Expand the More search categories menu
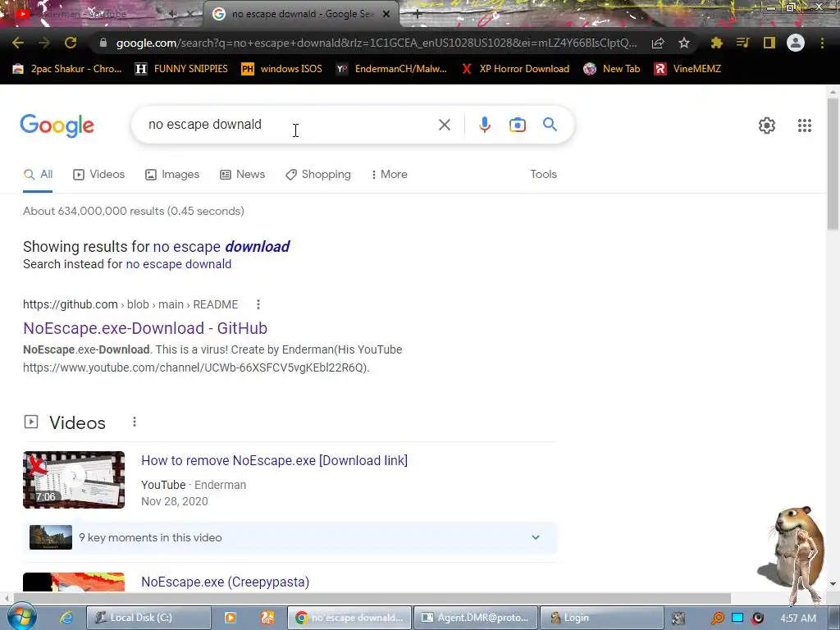Screen dimensions: 840x630 (390, 175)
